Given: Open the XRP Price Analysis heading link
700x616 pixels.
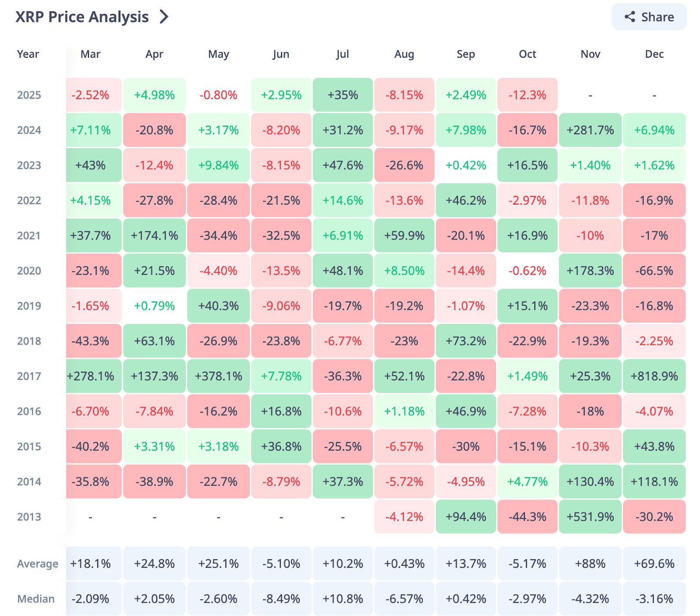Looking at the screenshot, I should (82, 17).
